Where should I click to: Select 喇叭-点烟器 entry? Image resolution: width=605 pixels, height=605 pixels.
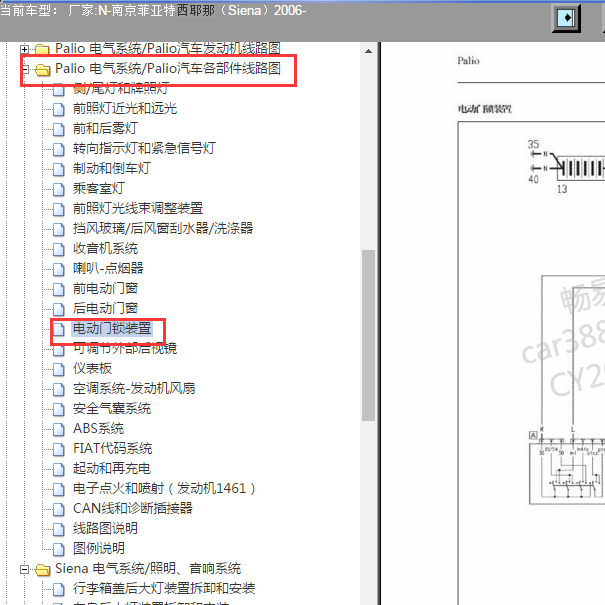click(108, 269)
